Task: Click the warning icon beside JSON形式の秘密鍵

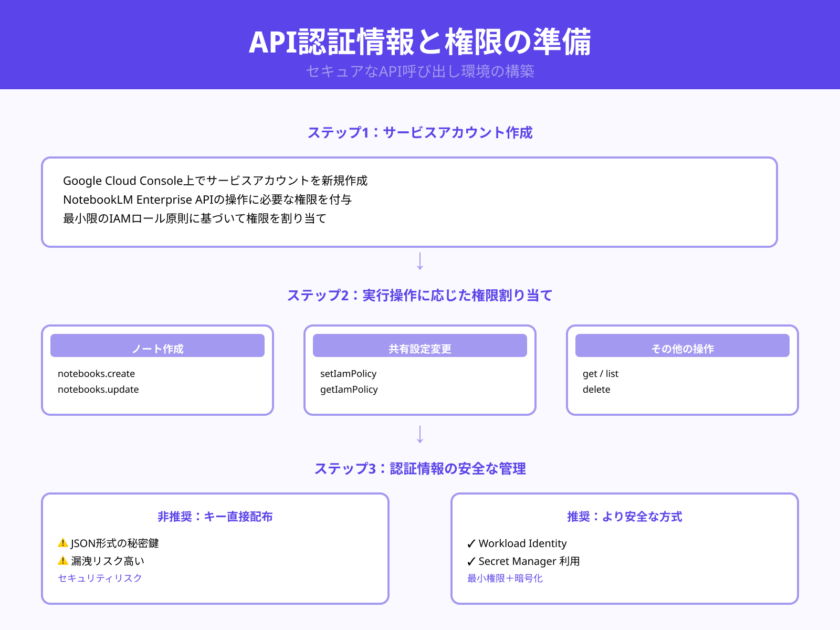Action: (x=62, y=543)
